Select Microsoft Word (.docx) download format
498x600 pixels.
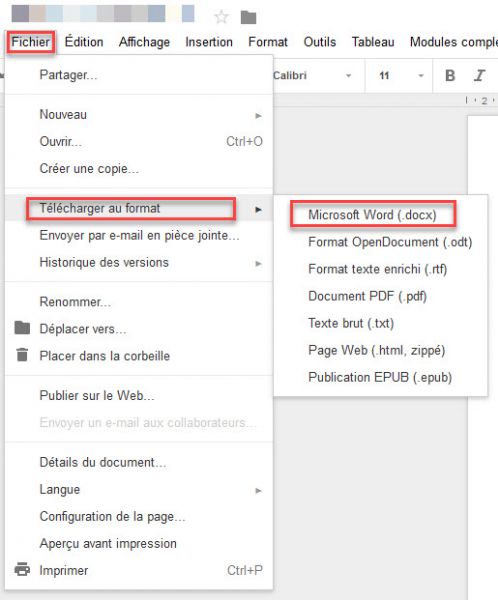(x=372, y=215)
